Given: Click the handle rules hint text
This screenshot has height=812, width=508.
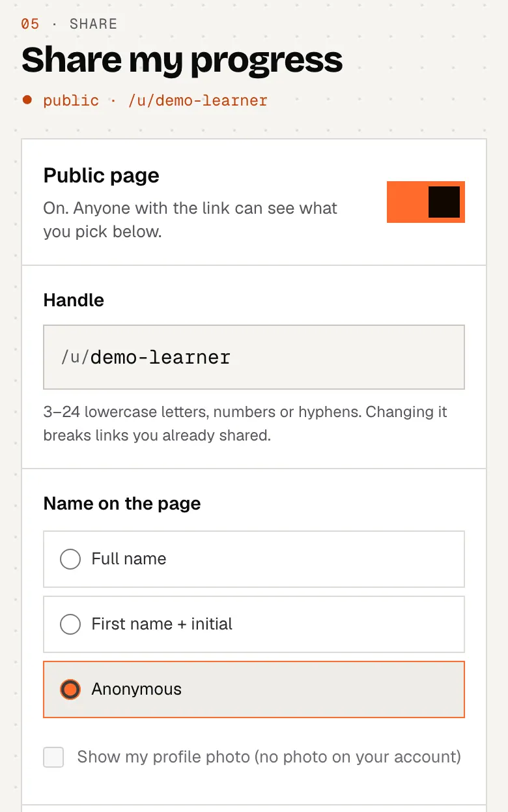Looking at the screenshot, I should [246, 424].
